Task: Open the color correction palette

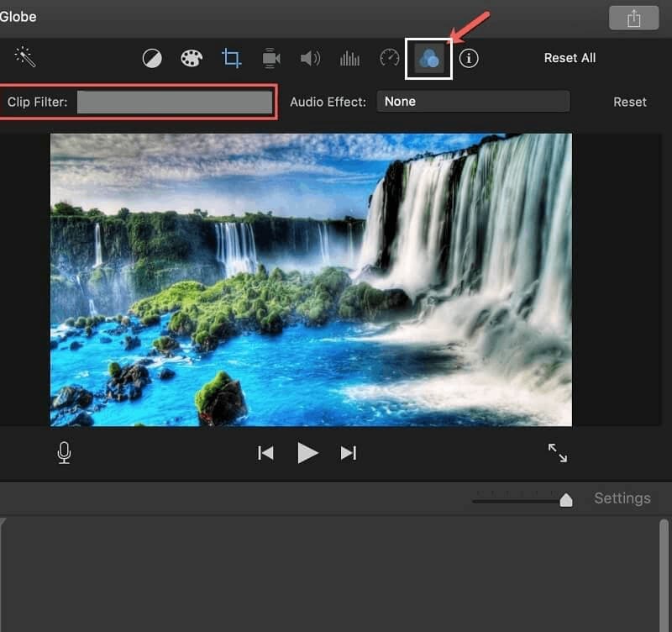Action: (x=192, y=58)
